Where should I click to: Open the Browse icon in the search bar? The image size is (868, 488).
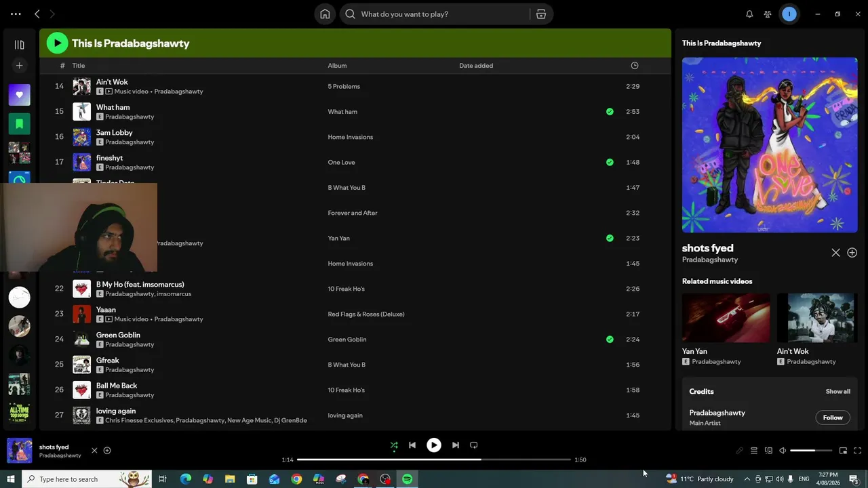pos(541,14)
